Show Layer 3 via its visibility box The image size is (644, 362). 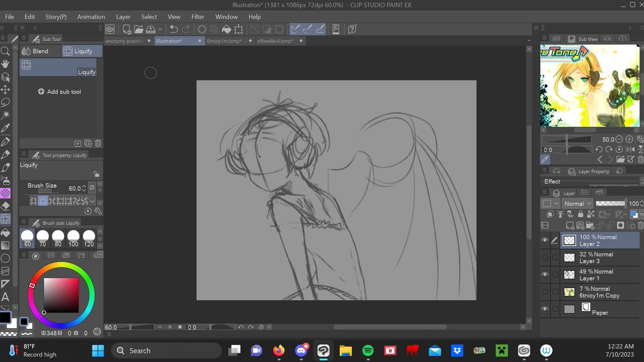[x=545, y=257]
